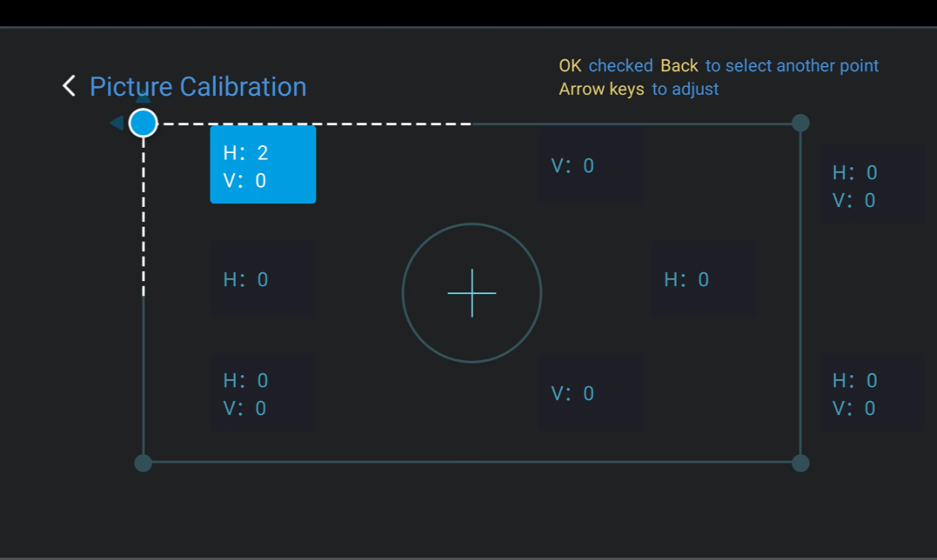Click the Back hint label
Viewport: 937px width, 560px height.
pyautogui.click(x=679, y=66)
